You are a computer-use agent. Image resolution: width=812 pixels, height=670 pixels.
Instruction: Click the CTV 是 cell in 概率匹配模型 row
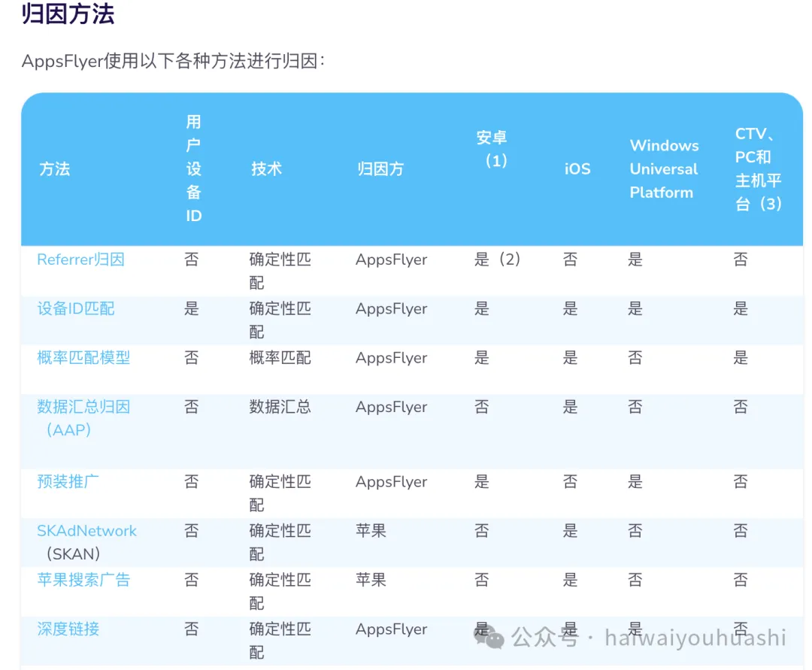(x=741, y=358)
